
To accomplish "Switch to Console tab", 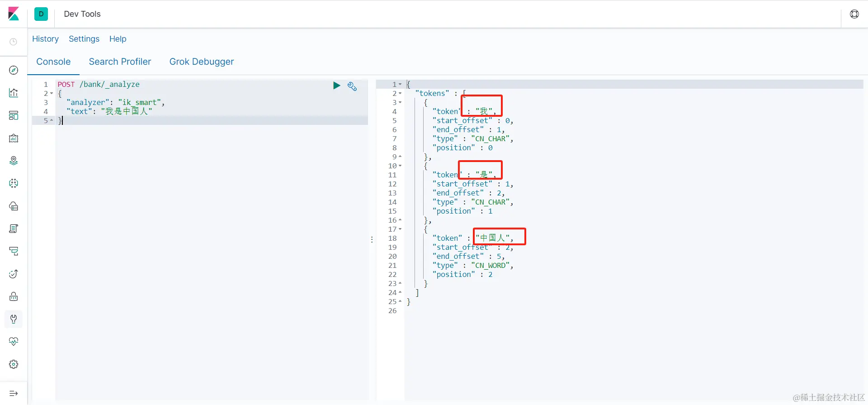I will [x=53, y=62].
